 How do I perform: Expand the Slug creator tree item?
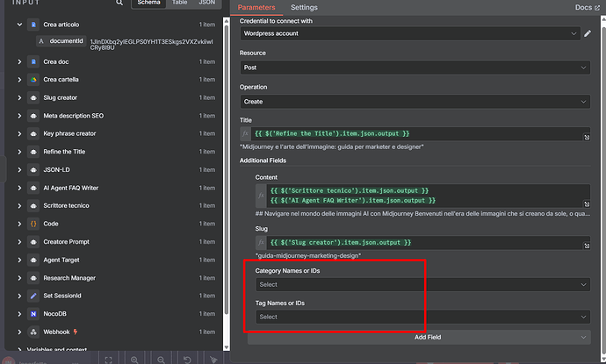[19, 97]
